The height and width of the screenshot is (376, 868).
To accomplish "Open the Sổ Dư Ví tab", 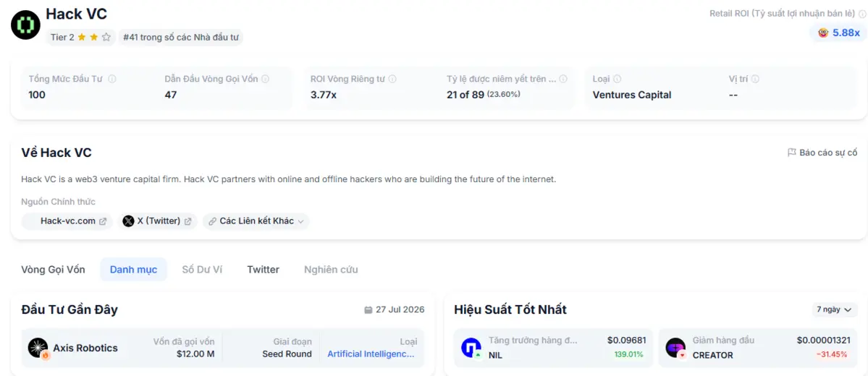I will [202, 270].
